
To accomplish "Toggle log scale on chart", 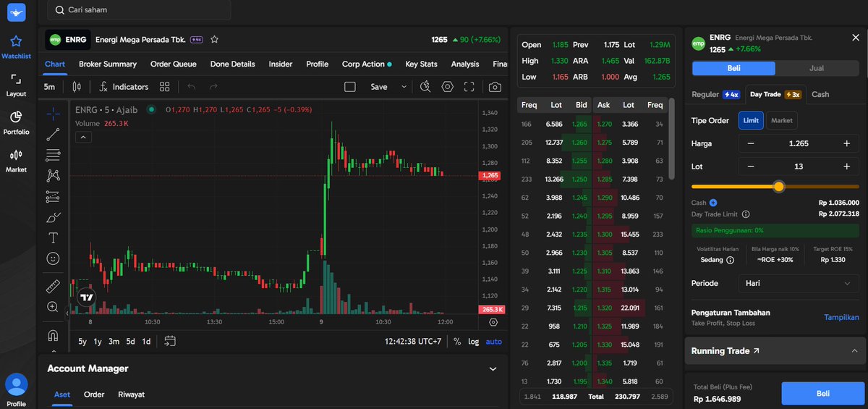I will (474, 342).
